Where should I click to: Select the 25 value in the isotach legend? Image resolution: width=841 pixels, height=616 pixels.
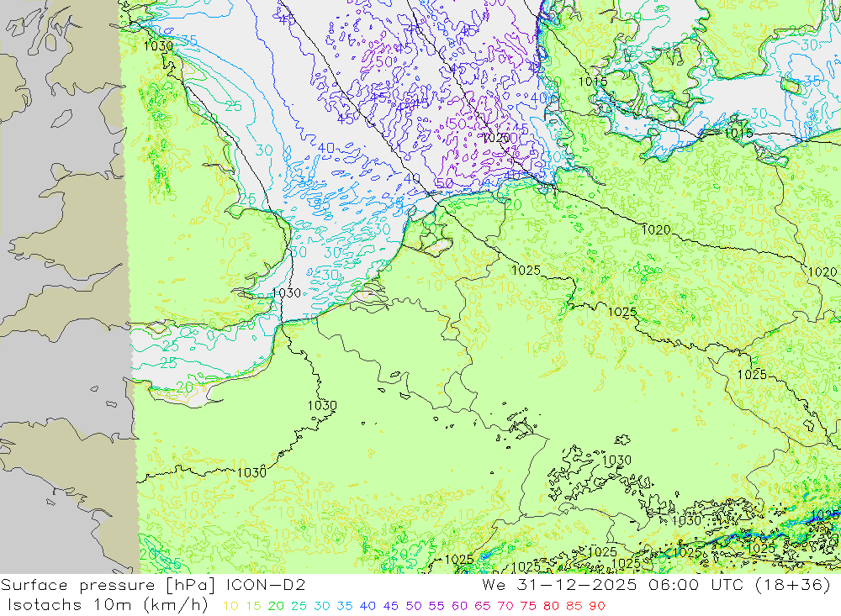pyautogui.click(x=299, y=606)
